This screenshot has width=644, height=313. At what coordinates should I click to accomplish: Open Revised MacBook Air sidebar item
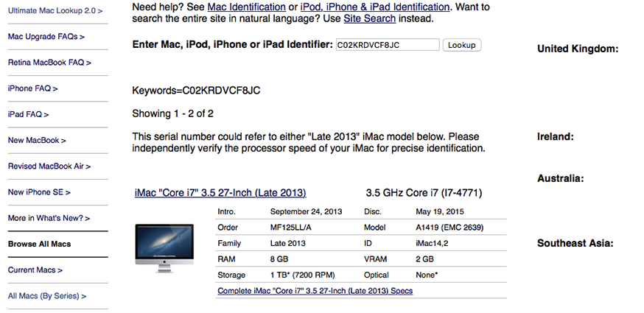(49, 166)
